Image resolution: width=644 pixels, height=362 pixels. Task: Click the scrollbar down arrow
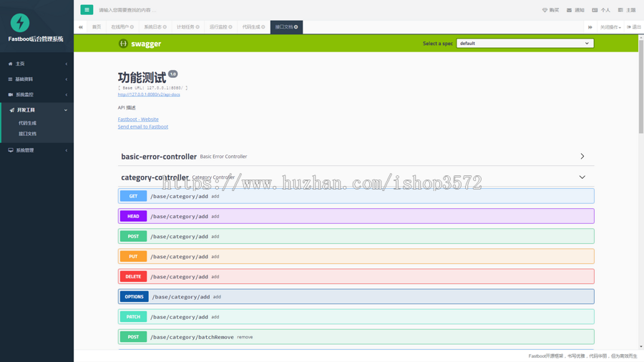click(x=640, y=347)
